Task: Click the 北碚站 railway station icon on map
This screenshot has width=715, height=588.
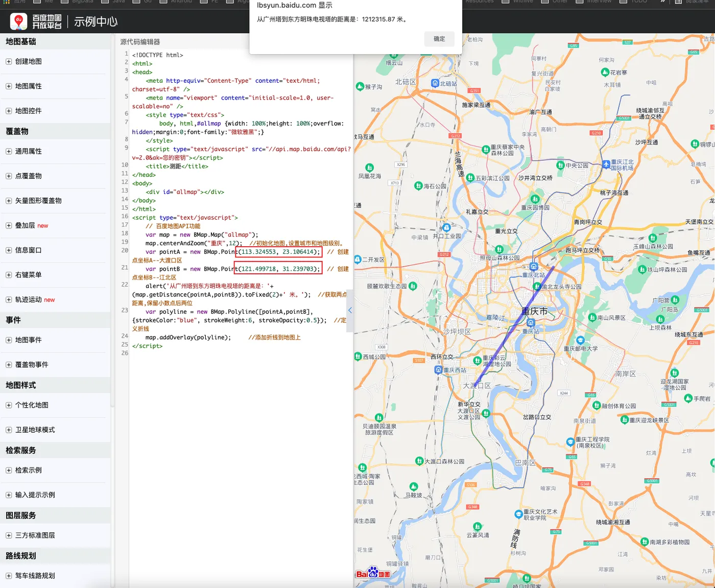Action: click(x=435, y=83)
